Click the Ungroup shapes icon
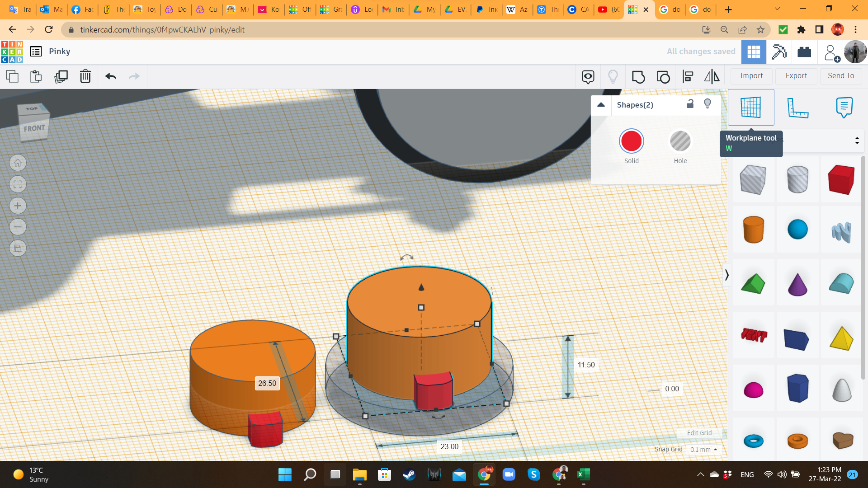 click(663, 77)
